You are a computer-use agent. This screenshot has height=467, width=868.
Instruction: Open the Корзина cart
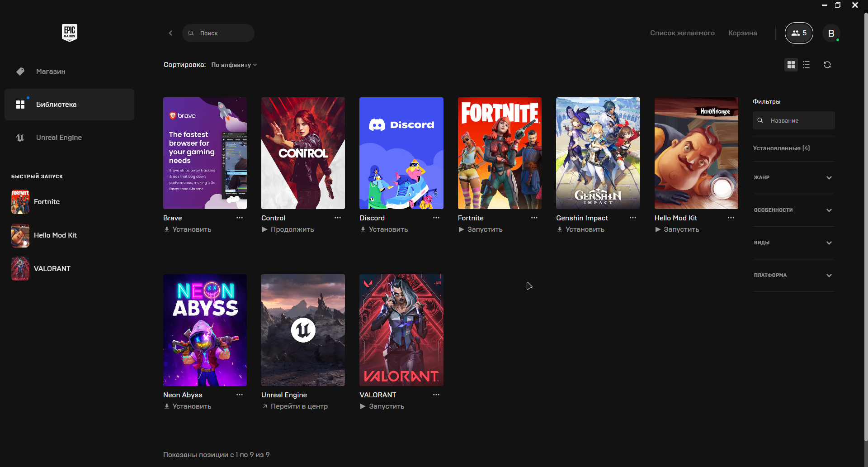coord(742,33)
